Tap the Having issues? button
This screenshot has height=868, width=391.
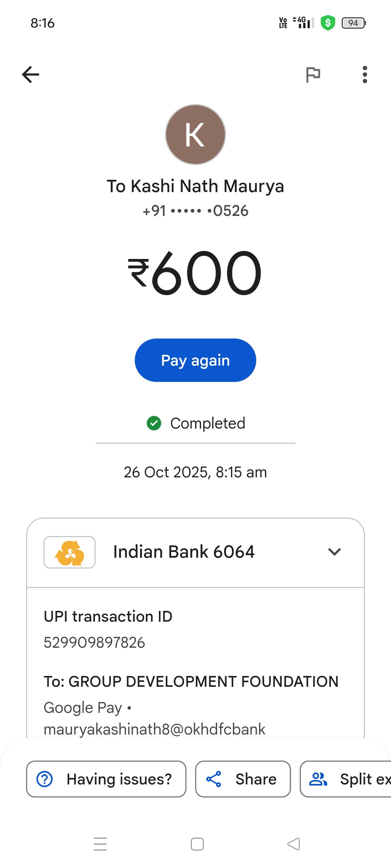pos(106,779)
